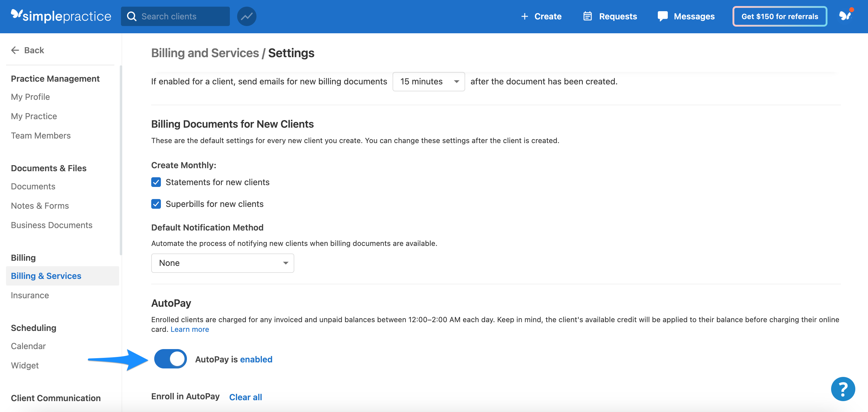Open the analytics trend icon
The image size is (868, 412).
(x=247, y=16)
